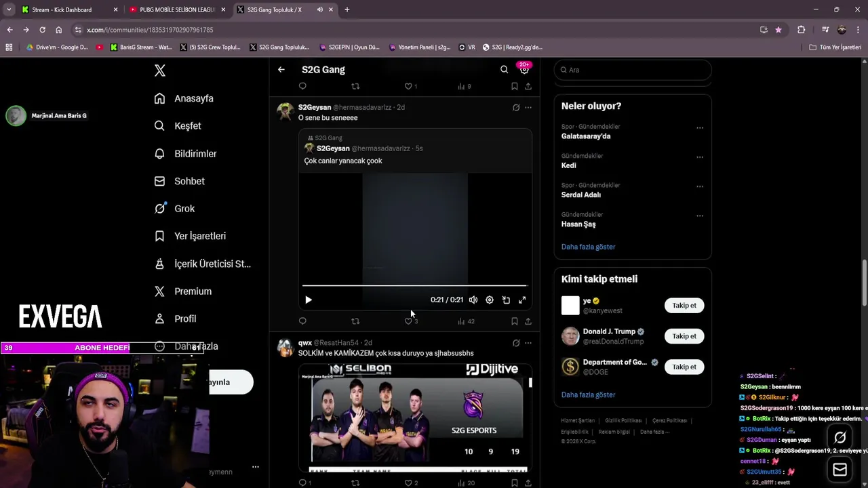Click back arrow beside S2G Gang
Image resolution: width=868 pixels, height=488 pixels.
coord(281,69)
